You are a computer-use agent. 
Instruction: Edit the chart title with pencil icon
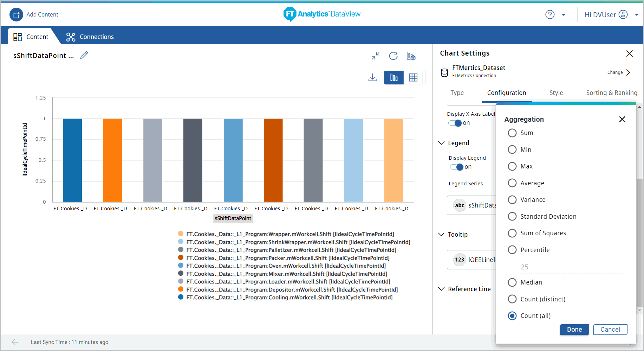(x=84, y=55)
